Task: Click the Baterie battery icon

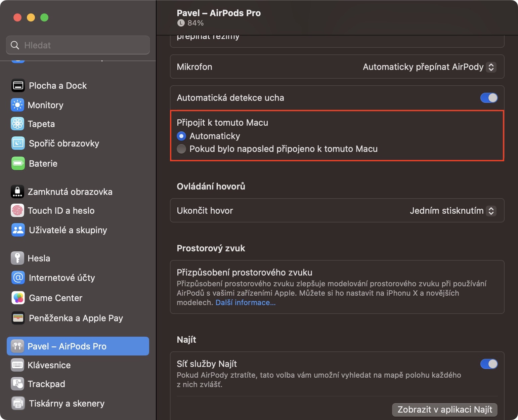Action: pos(18,164)
